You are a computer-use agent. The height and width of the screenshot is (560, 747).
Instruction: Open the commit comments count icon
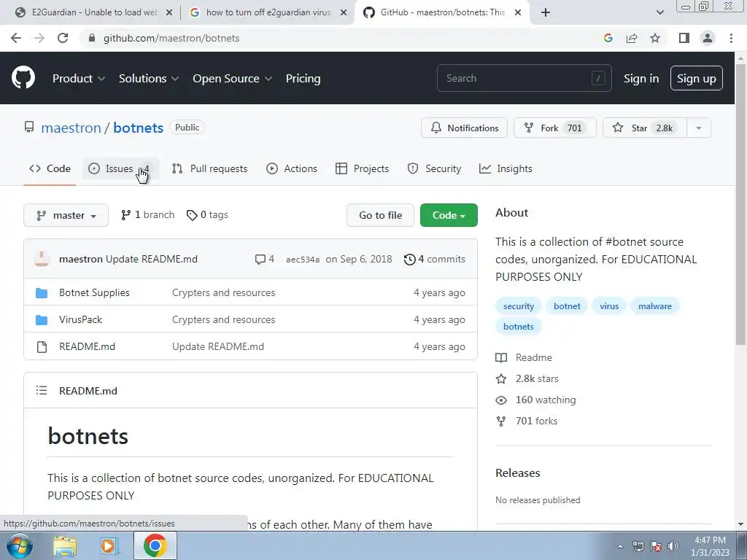pyautogui.click(x=264, y=259)
